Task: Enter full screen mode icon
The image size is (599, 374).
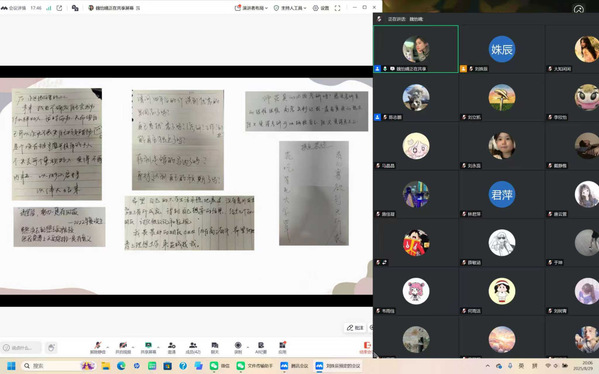Action: coord(337,8)
